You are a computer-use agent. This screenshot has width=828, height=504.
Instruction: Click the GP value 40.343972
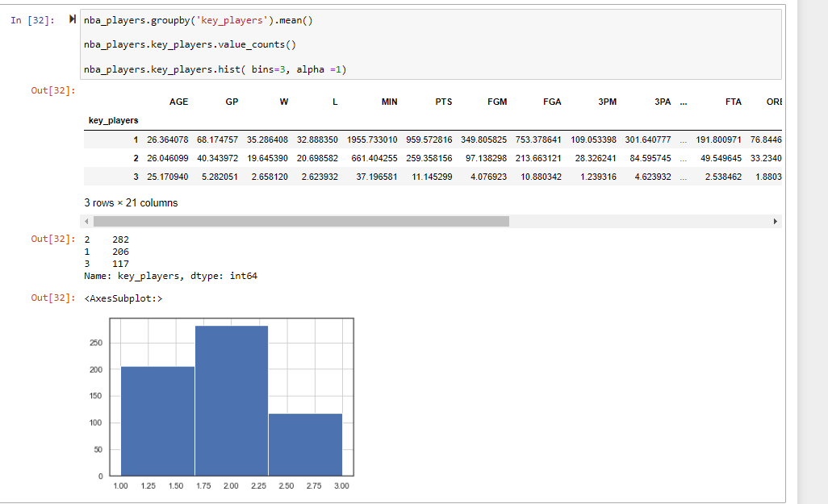pos(217,158)
